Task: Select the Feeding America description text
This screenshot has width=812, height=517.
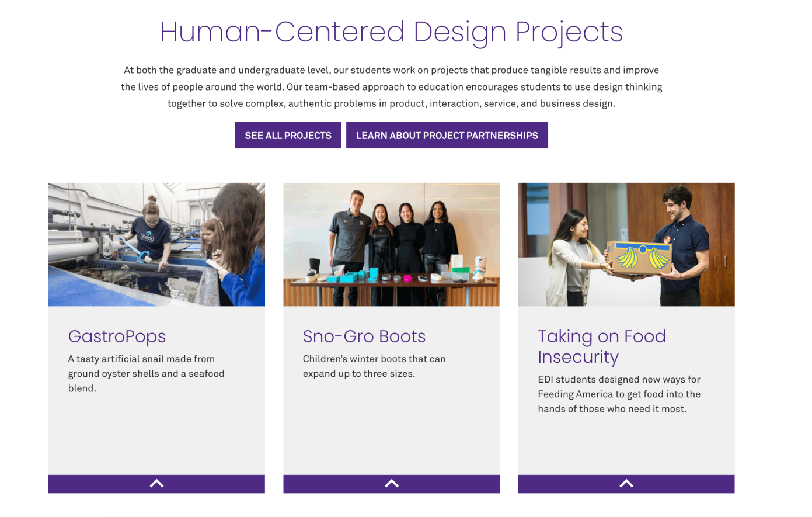Action: click(x=619, y=394)
